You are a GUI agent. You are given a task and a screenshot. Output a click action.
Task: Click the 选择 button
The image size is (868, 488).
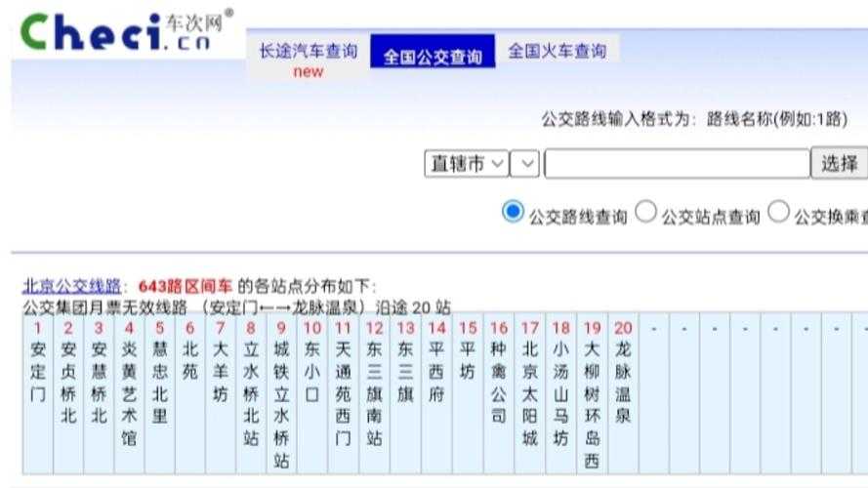(840, 163)
